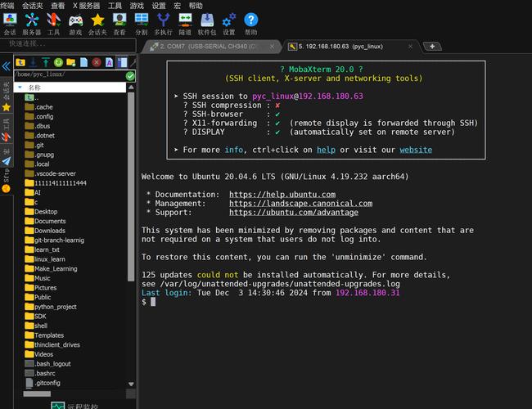Click the green checkmark beside the remote path
532x409 pixels.
[x=130, y=75]
